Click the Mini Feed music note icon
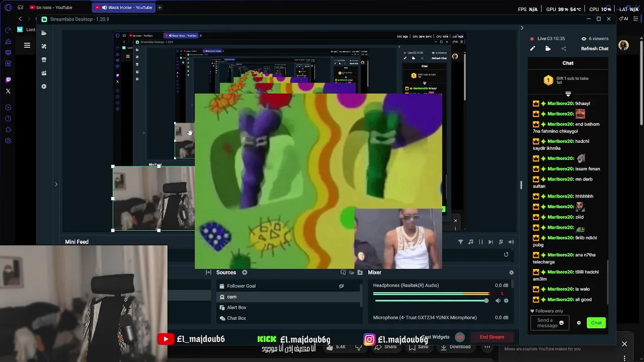This screenshot has width=644, height=362. 470,242
